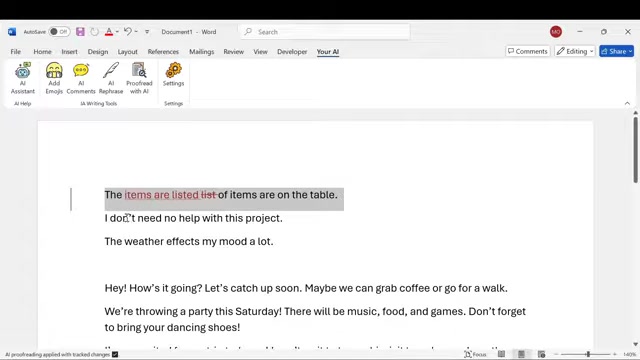Screen dimensions: 640x360
Task: Click the vertical scrollbar thumb
Action: pos(636,150)
